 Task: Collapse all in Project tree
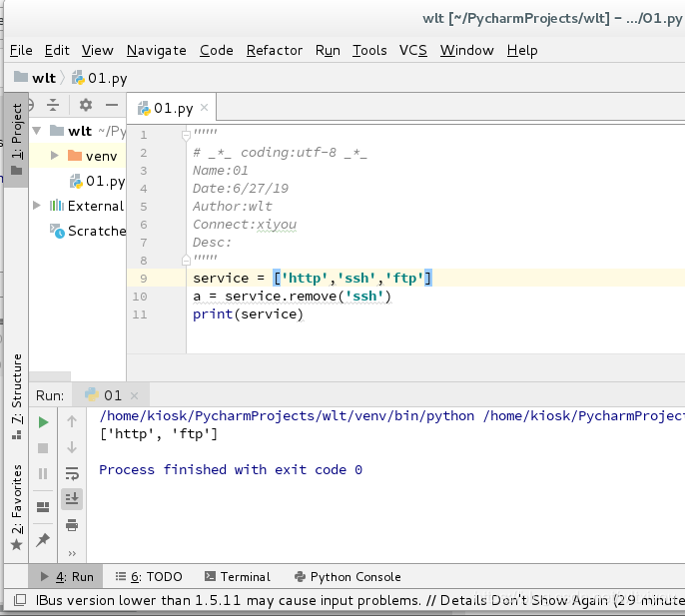(x=53, y=105)
